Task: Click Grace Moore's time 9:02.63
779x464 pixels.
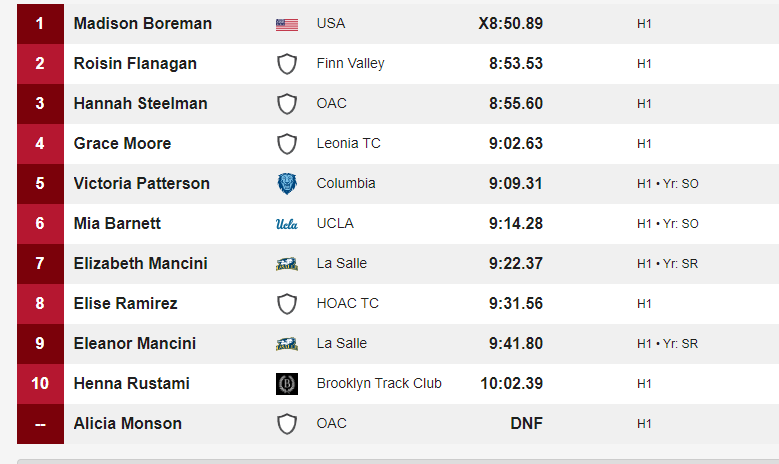Action: (516, 144)
